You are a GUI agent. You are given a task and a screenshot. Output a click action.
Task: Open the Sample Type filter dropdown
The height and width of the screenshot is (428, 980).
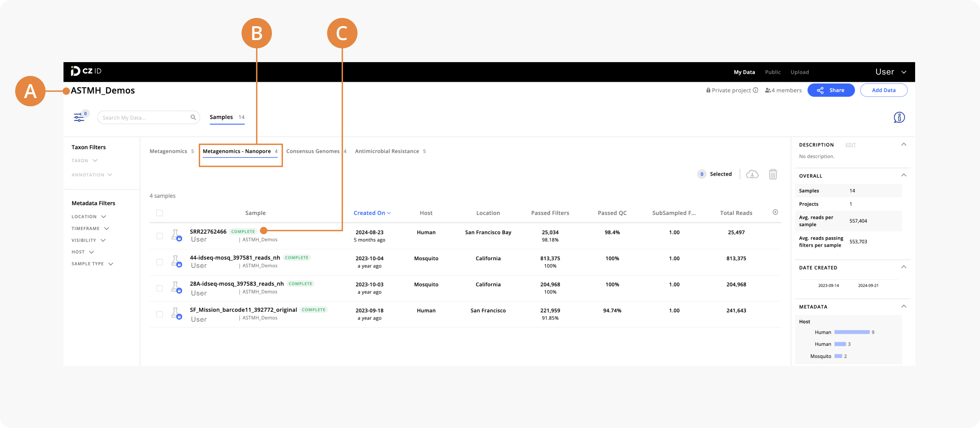click(x=92, y=264)
